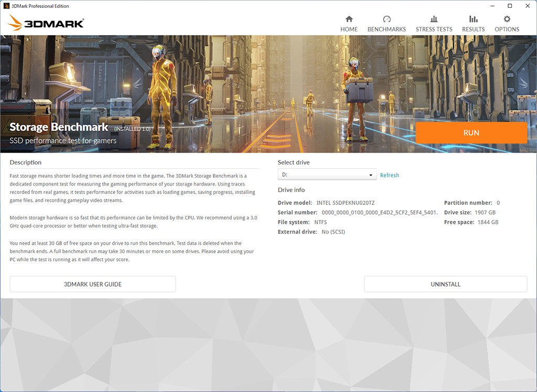Image resolution: width=537 pixels, height=392 pixels.
Task: Click the UNINSTALL button
Action: 445,284
